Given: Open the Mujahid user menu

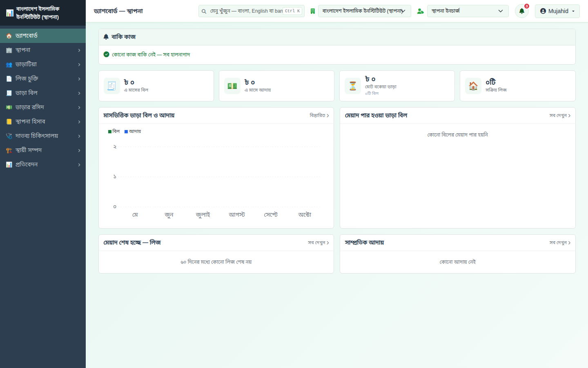Looking at the screenshot, I should 557,11.
